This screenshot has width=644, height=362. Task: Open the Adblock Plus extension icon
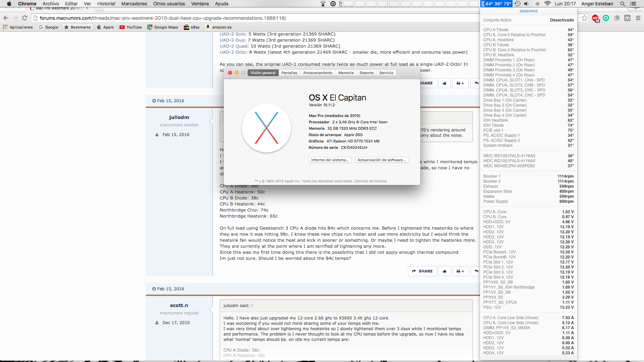(x=595, y=18)
